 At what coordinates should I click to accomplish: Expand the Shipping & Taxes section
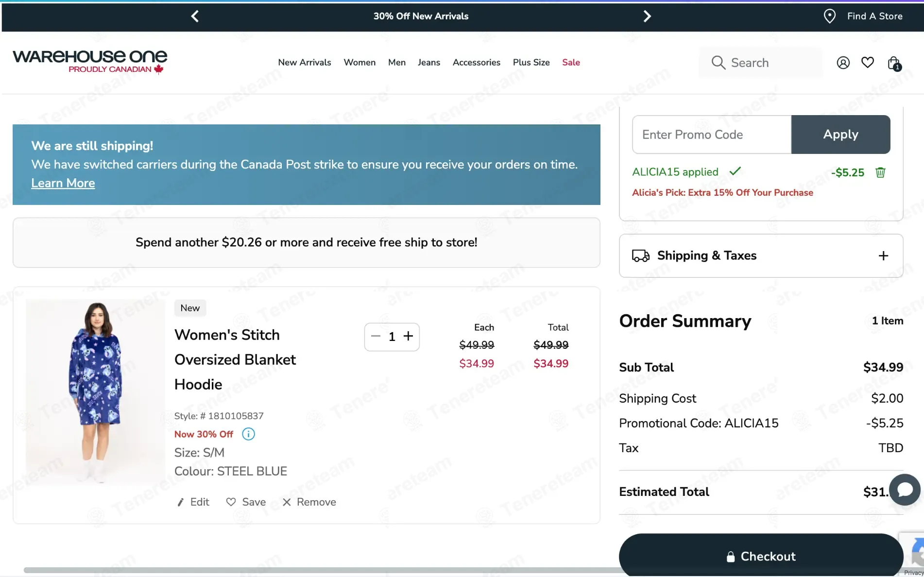click(x=883, y=256)
